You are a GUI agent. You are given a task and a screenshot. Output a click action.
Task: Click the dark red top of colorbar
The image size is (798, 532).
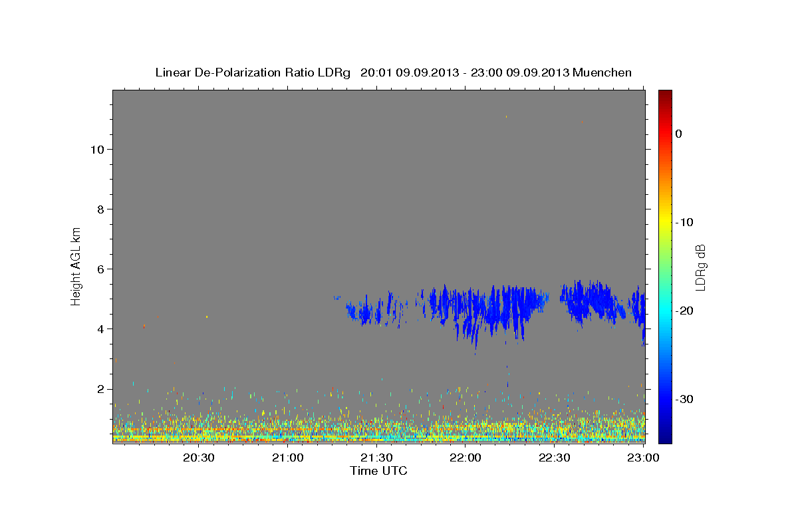pyautogui.click(x=665, y=95)
